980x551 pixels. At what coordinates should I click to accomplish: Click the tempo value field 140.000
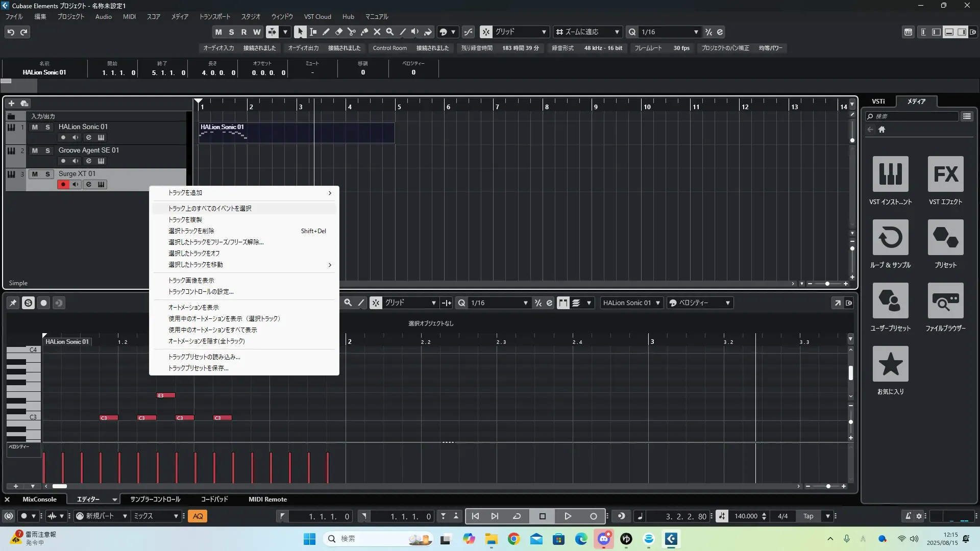coord(746,516)
